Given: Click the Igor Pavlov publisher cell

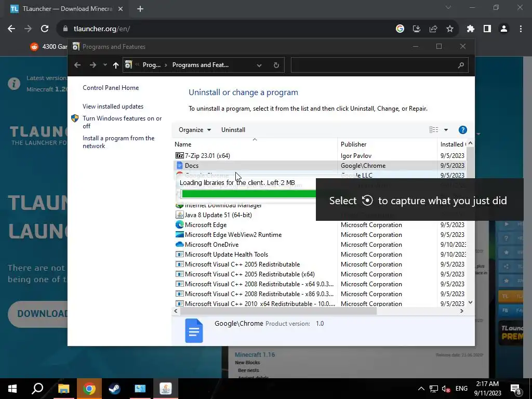Looking at the screenshot, I should [356, 156].
